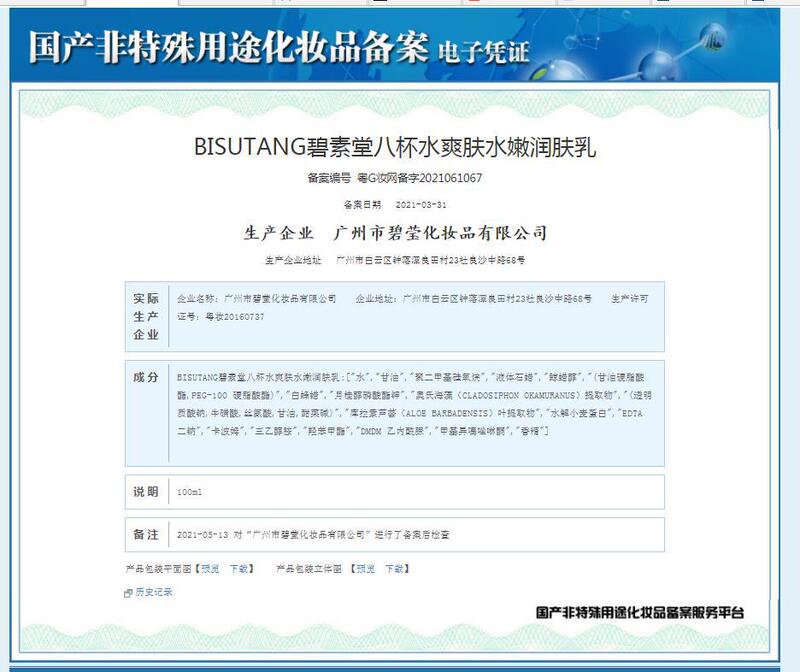
Task: Click 下载 link for 产品包装立体图
Action: (x=394, y=568)
